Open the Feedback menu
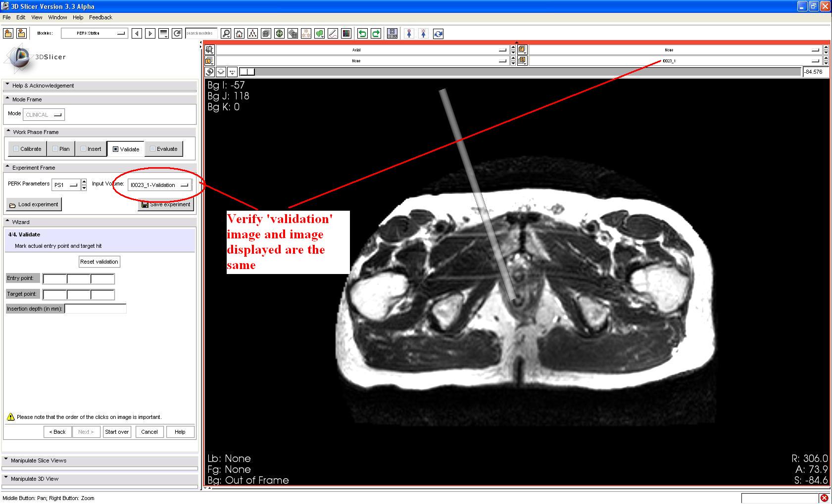This screenshot has height=504, width=832. 100,17
